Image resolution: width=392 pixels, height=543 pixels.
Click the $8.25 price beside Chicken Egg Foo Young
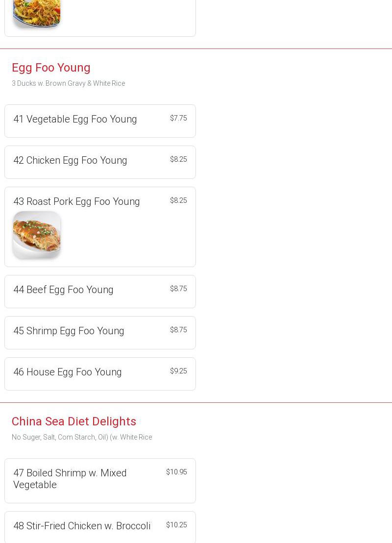[178, 159]
